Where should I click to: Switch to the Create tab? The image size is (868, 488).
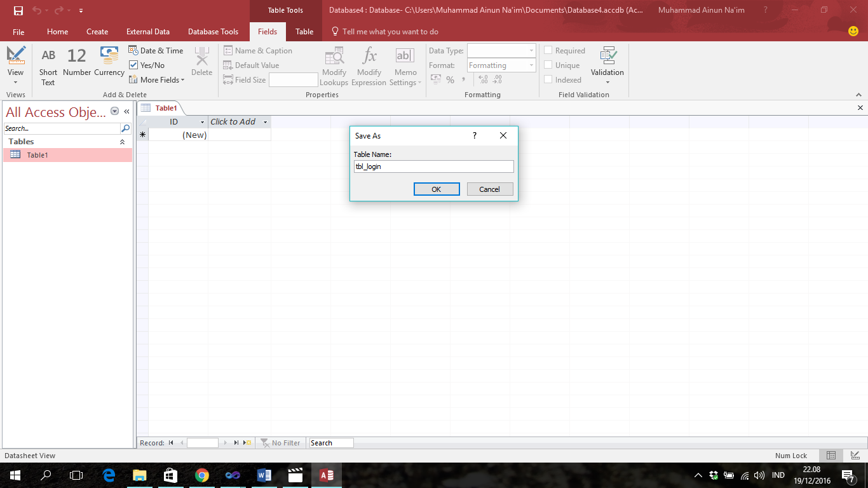[x=97, y=32]
